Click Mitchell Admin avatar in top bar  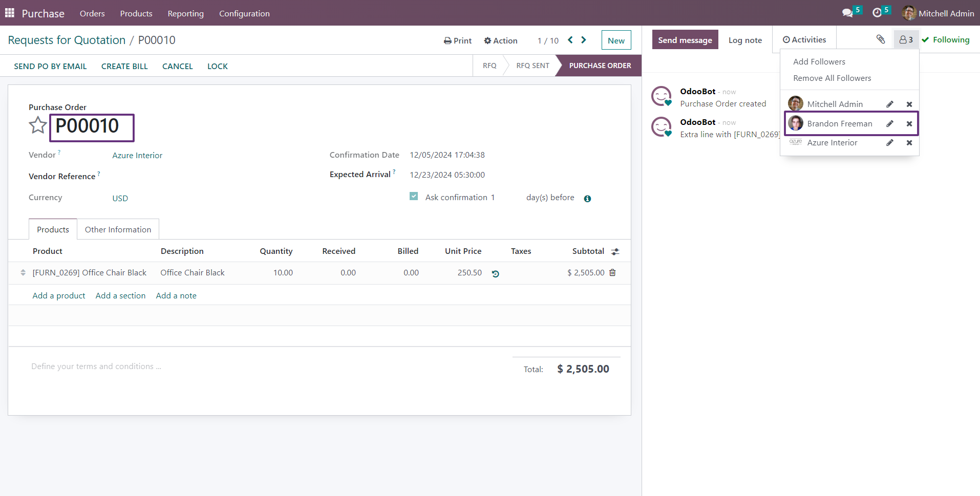coord(909,13)
